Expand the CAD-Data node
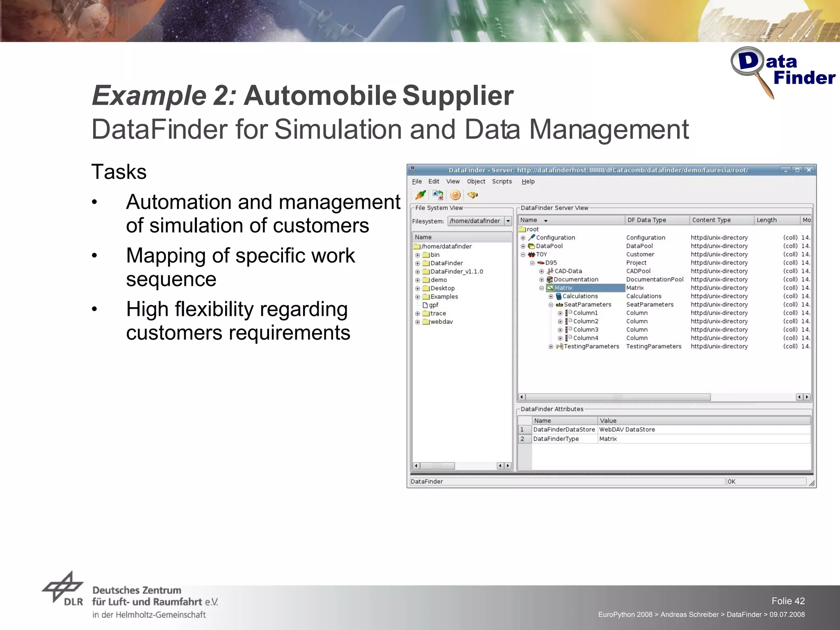840x630 pixels. pyautogui.click(x=541, y=271)
